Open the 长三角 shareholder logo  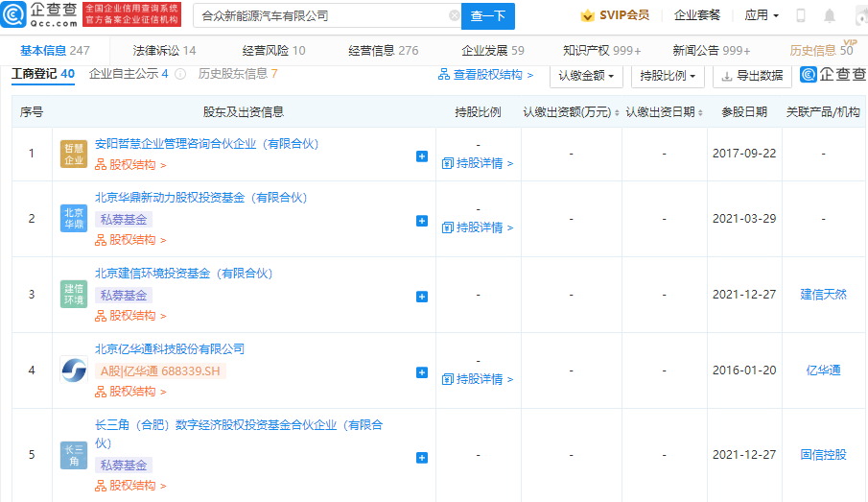click(x=74, y=456)
